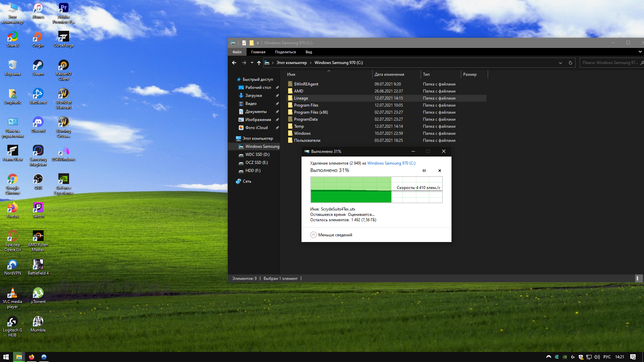Open Windows Start menu button
The width and height of the screenshot is (644, 362).
coord(6,357)
